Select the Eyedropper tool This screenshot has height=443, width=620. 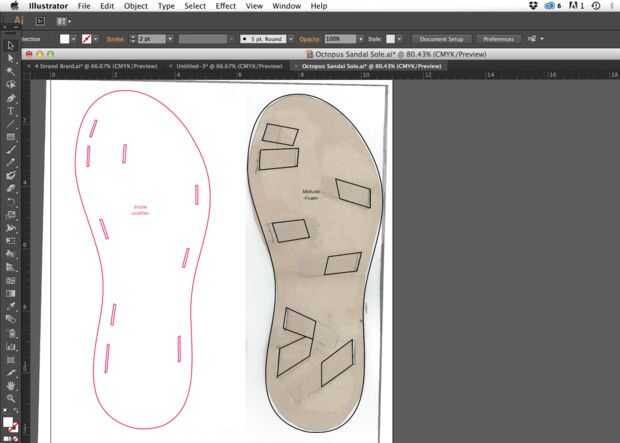point(11,306)
